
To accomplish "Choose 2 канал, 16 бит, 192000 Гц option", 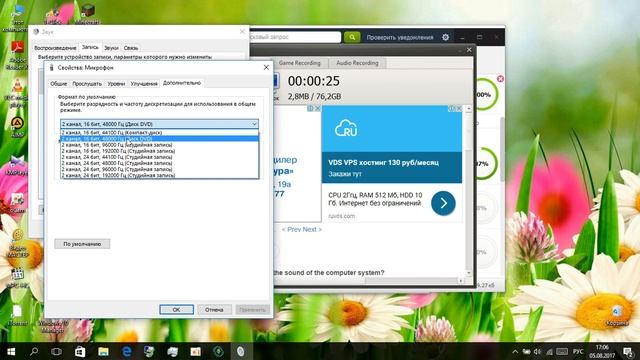I will pos(160,151).
